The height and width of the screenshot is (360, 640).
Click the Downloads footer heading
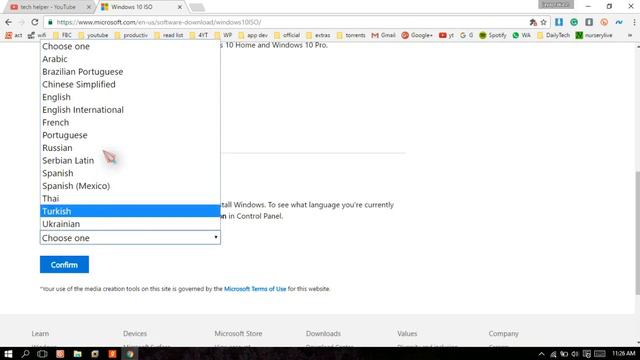pos(323,333)
